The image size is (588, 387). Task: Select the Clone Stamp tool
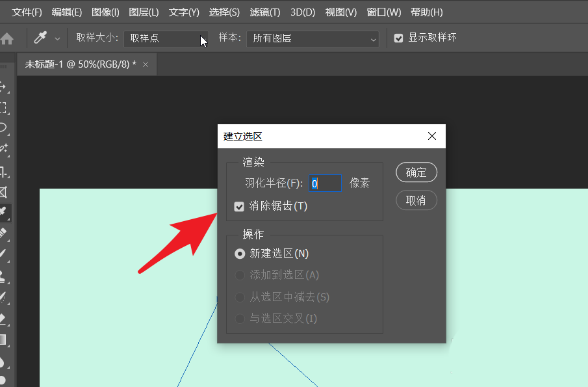[x=3, y=276]
